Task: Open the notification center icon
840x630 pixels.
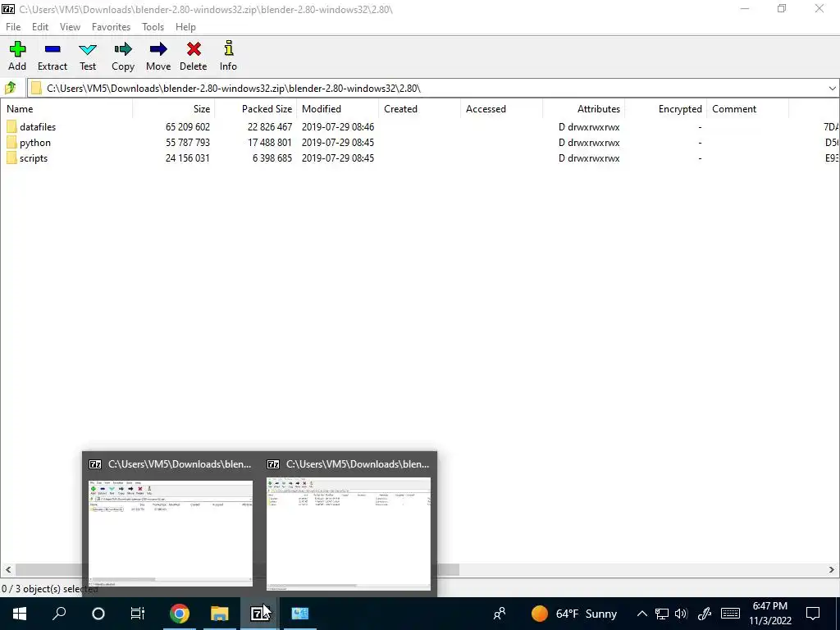Action: click(x=813, y=614)
